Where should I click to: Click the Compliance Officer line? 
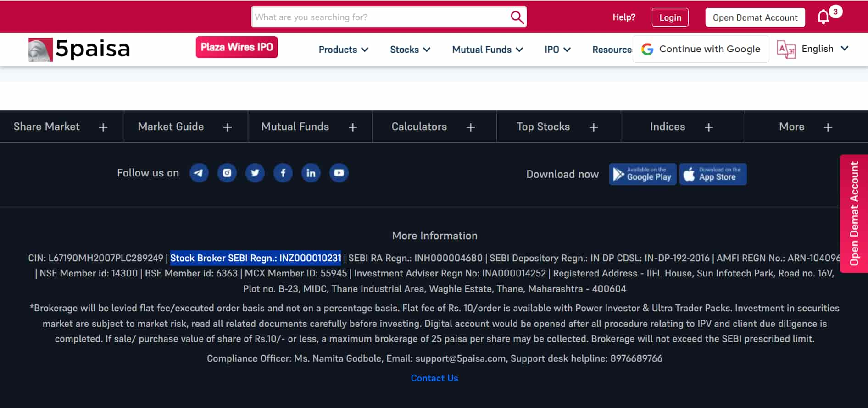(434, 358)
